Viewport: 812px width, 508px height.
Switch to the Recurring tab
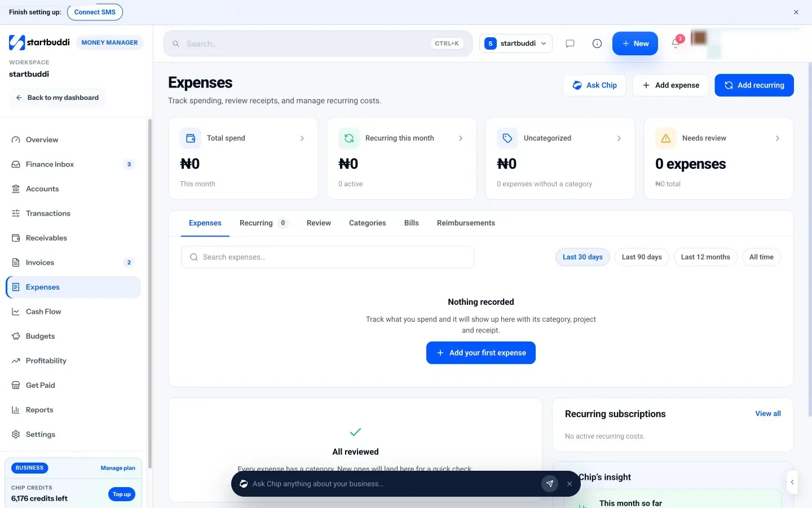[263, 223]
